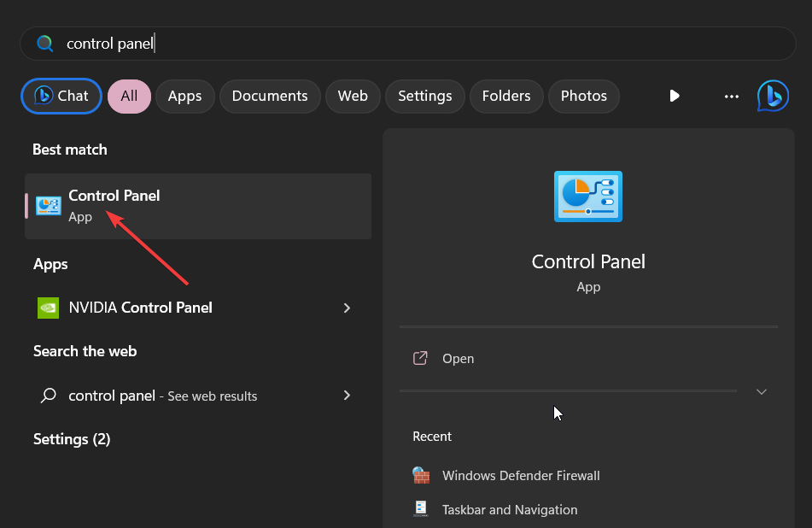Image resolution: width=812 pixels, height=528 pixels.
Task: Open control panel See web results
Action: click(198, 396)
